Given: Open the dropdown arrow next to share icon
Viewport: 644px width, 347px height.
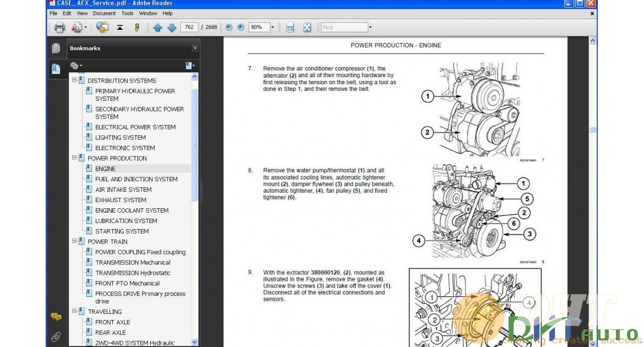Looking at the screenshot, I should pos(85,28).
